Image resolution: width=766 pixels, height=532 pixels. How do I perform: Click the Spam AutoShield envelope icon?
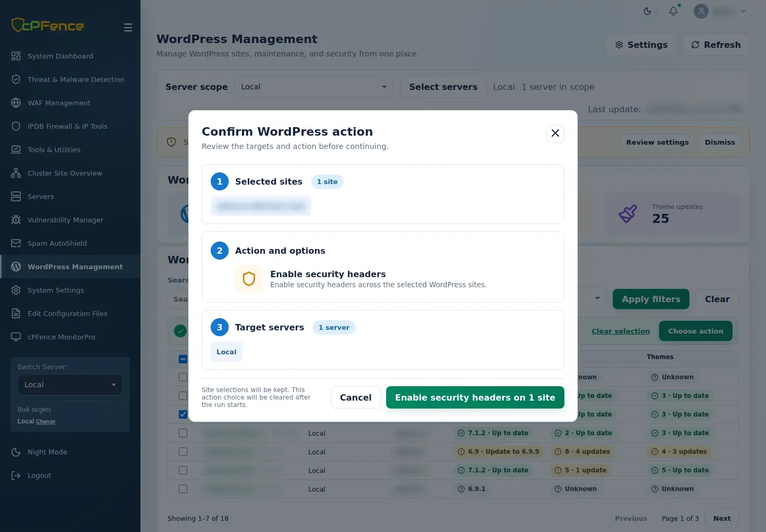[16, 243]
